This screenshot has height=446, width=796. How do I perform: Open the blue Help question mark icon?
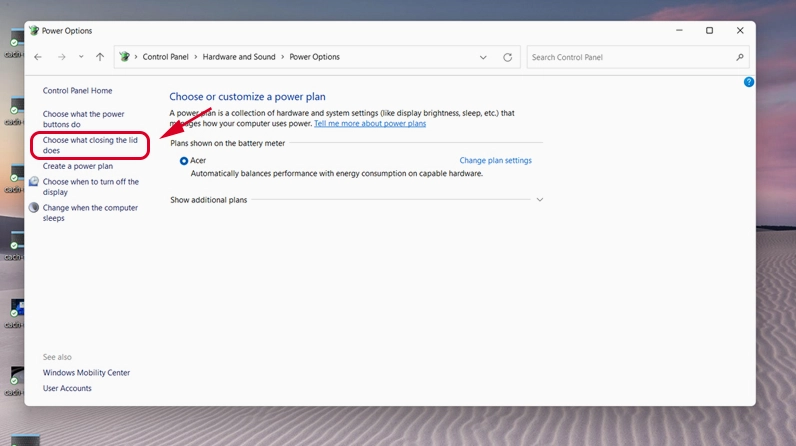(749, 82)
